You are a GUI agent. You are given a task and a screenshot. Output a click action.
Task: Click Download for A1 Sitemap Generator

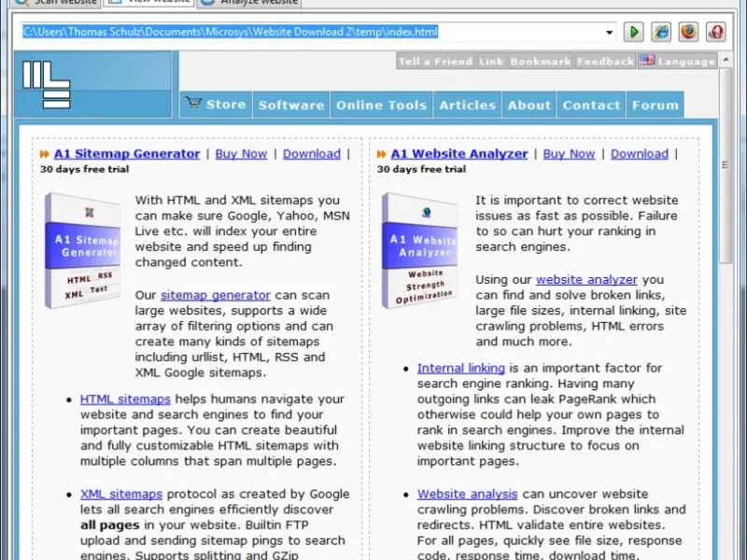[312, 154]
